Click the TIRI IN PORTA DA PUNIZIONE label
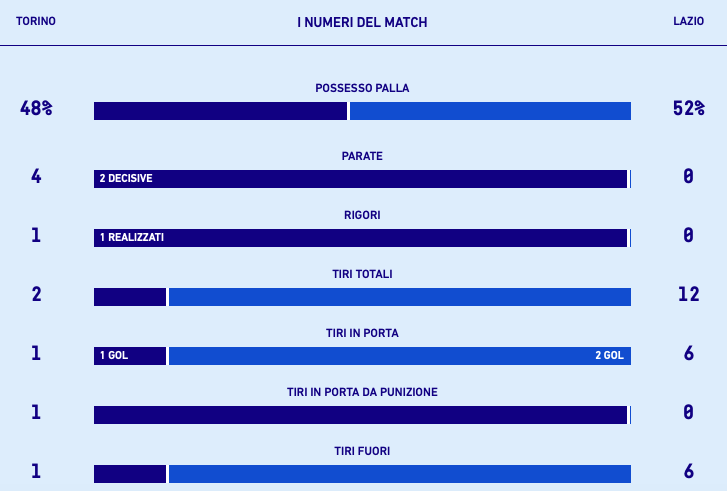 362,392
